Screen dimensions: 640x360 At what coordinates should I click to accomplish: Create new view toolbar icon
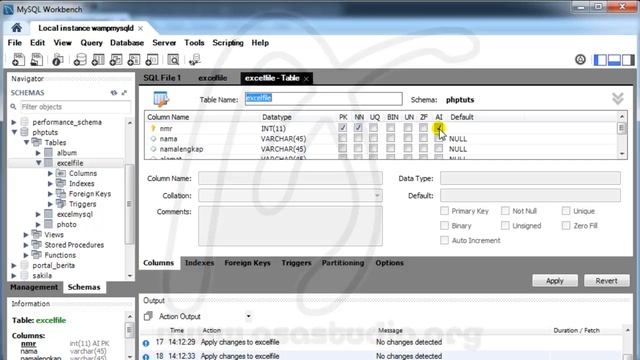[x=116, y=60]
